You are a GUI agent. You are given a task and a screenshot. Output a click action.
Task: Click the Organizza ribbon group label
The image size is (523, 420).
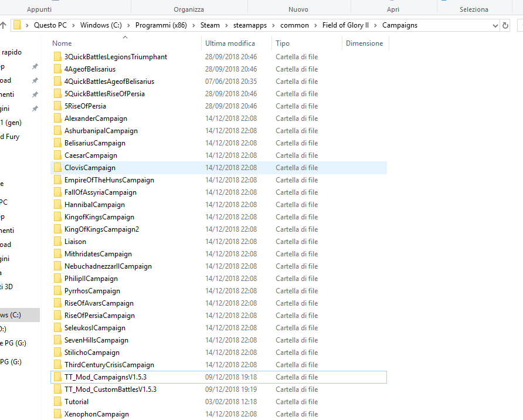click(x=189, y=9)
